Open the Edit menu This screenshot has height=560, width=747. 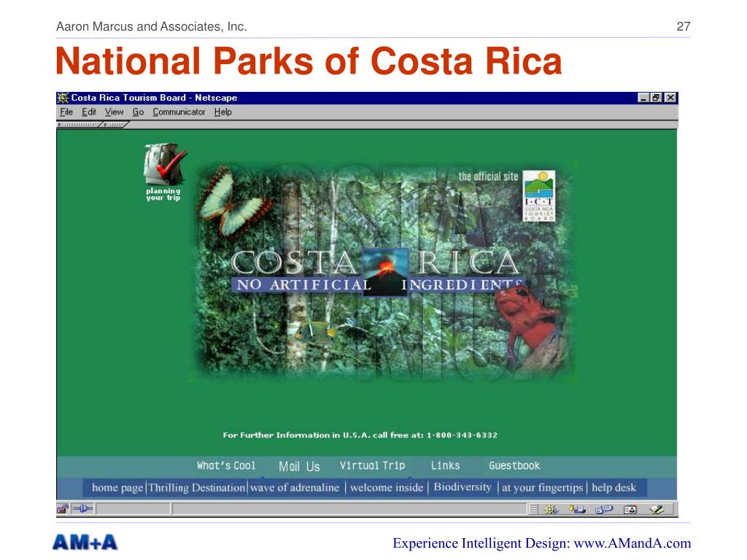88,112
